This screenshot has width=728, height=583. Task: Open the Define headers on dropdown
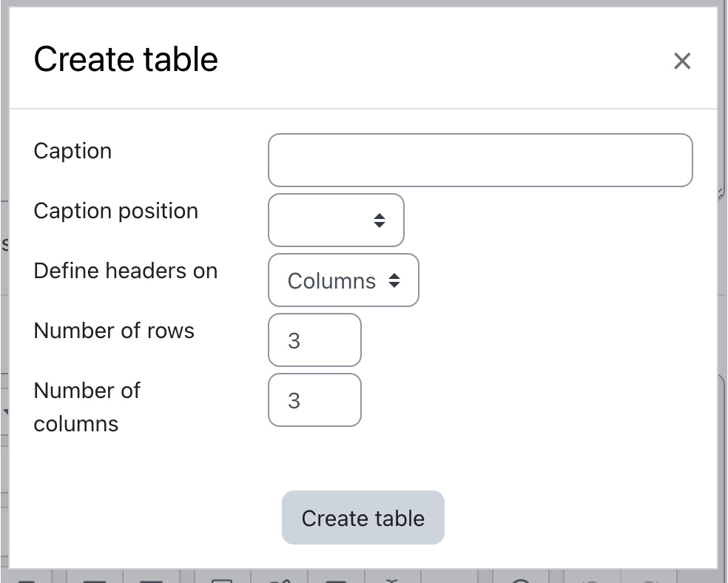[343, 280]
